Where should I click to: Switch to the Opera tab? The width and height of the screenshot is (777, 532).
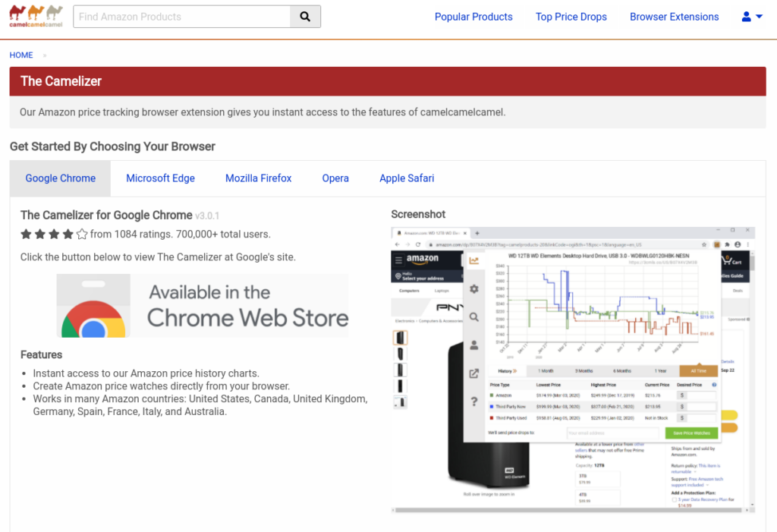(x=335, y=178)
